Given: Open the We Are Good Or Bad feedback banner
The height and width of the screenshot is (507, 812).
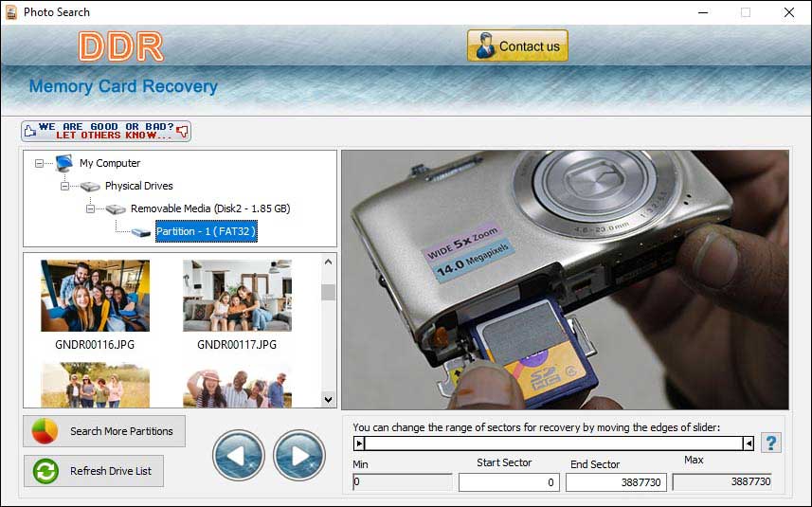Looking at the screenshot, I should [106, 131].
